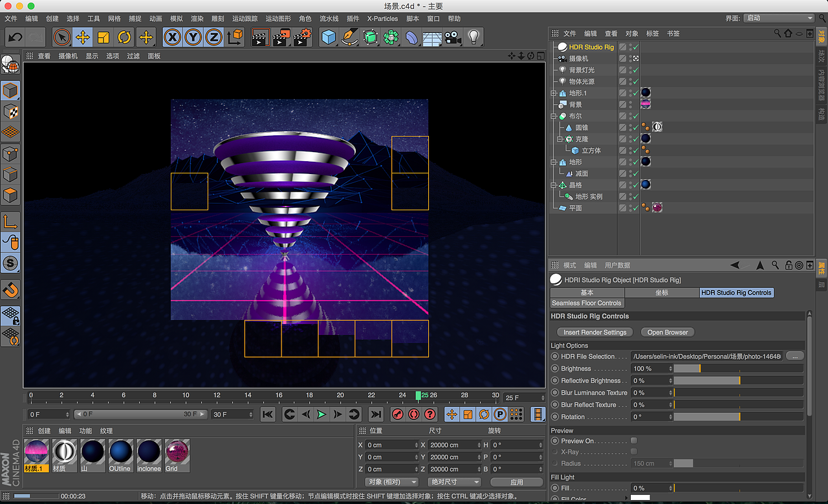828x504 pixels.
Task: Expand the 地形.1 object
Action: click(554, 93)
